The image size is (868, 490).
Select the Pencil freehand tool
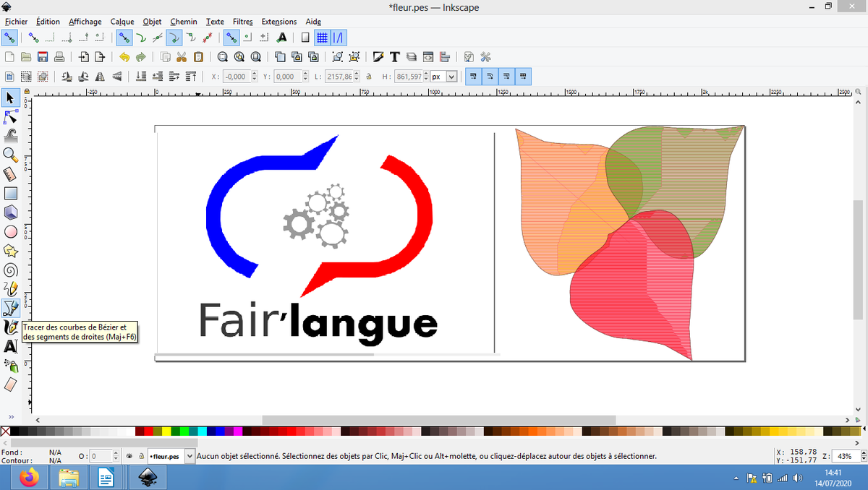10,289
